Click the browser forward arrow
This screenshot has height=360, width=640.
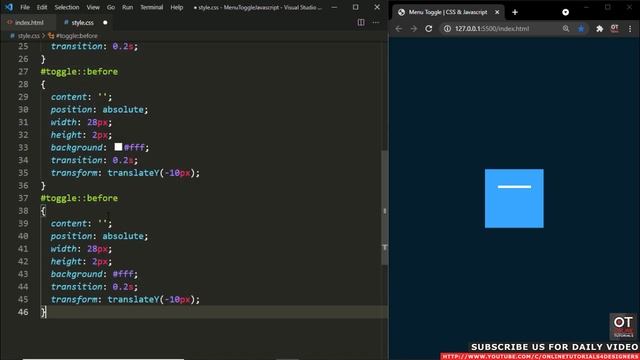click(x=413, y=29)
